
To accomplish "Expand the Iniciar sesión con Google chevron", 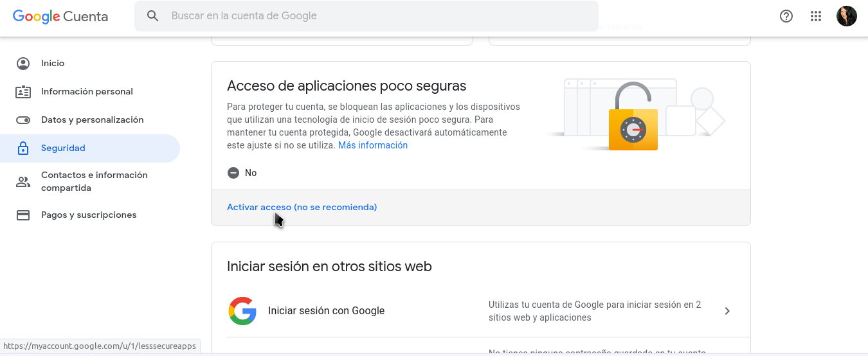I will (727, 311).
